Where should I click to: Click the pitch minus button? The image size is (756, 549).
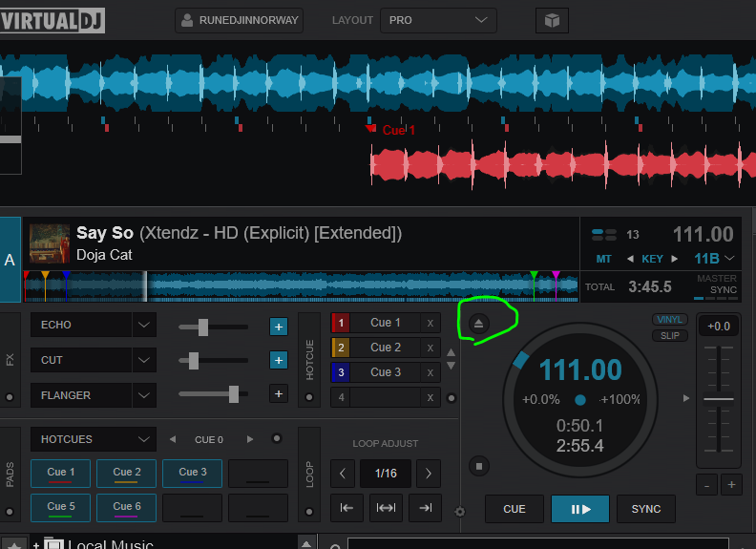pos(706,485)
